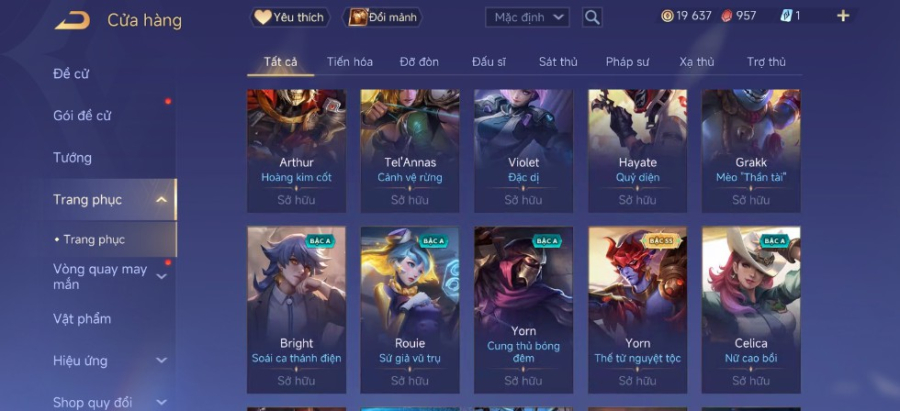900x411 pixels.
Task: Select Yorn Thế tử nguyệt tộc skin
Action: pos(637,310)
